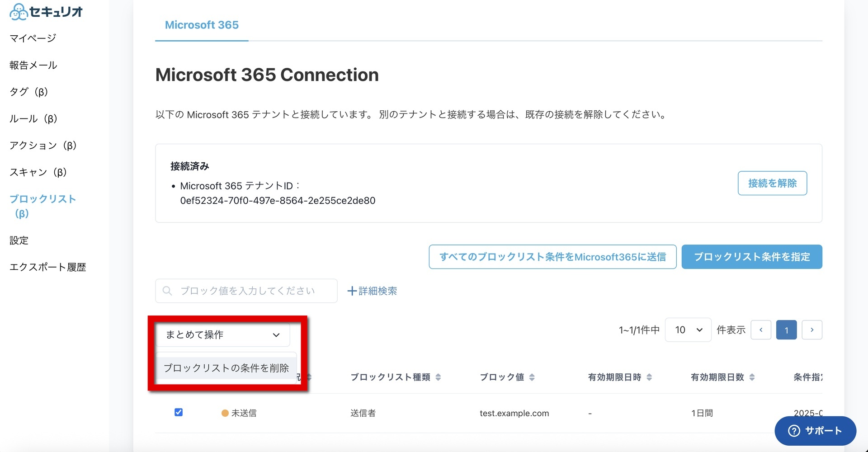Choose ブロックリストの条件を削除 option
This screenshot has width=868, height=452.
coord(226,368)
